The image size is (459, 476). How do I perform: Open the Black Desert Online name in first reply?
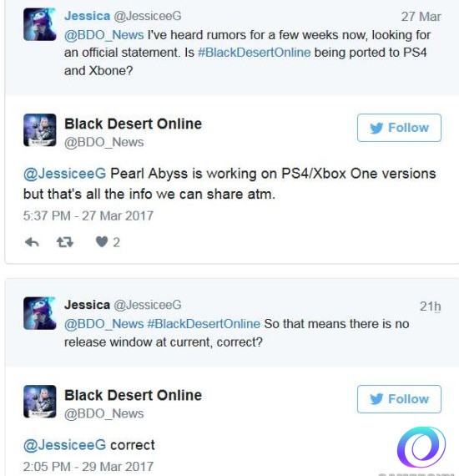click(x=134, y=124)
